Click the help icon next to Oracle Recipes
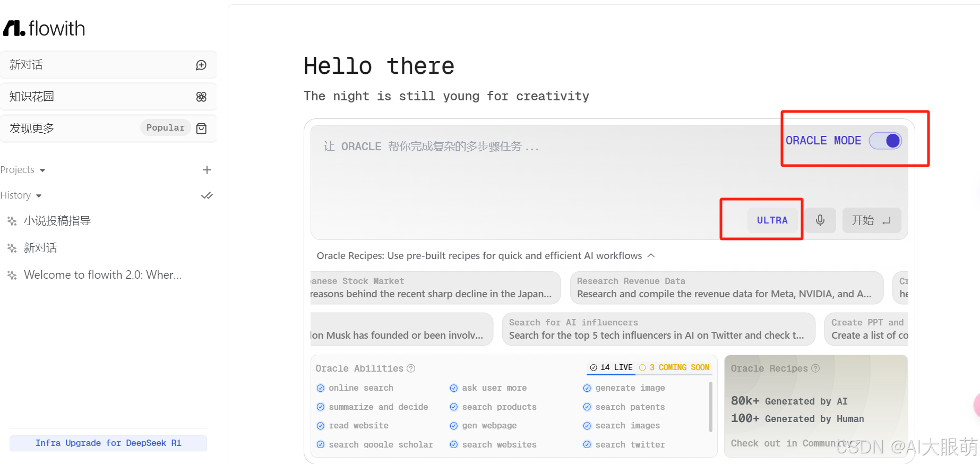 point(815,368)
